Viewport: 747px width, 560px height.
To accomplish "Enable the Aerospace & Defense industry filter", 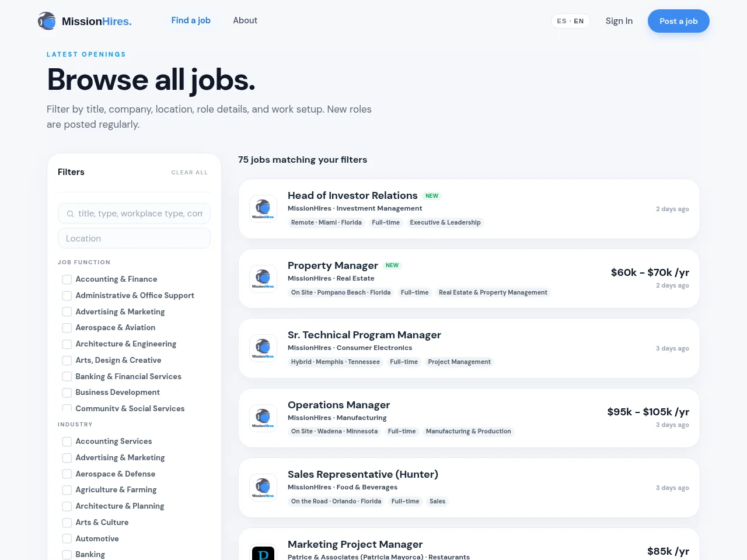I will 67,474.
